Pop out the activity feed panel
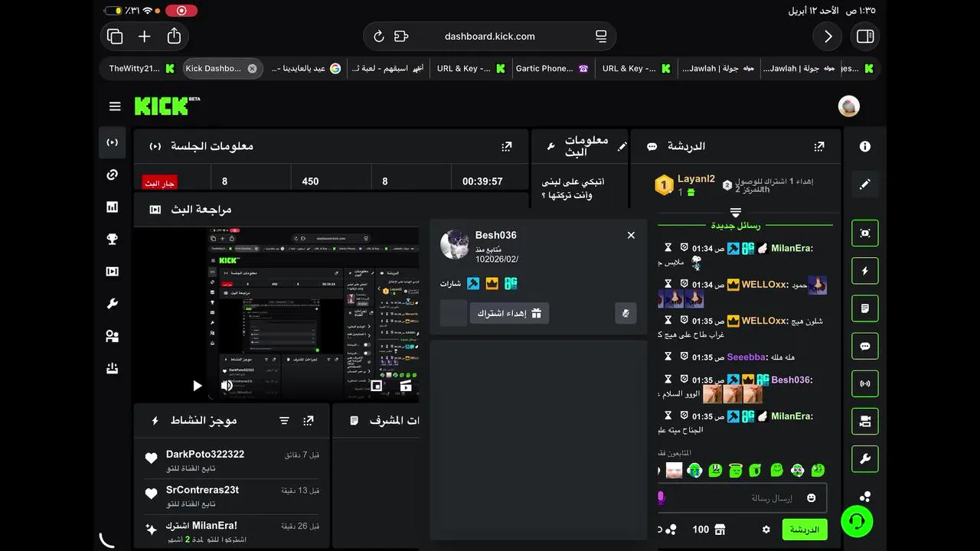Image resolution: width=980 pixels, height=551 pixels. tap(309, 421)
